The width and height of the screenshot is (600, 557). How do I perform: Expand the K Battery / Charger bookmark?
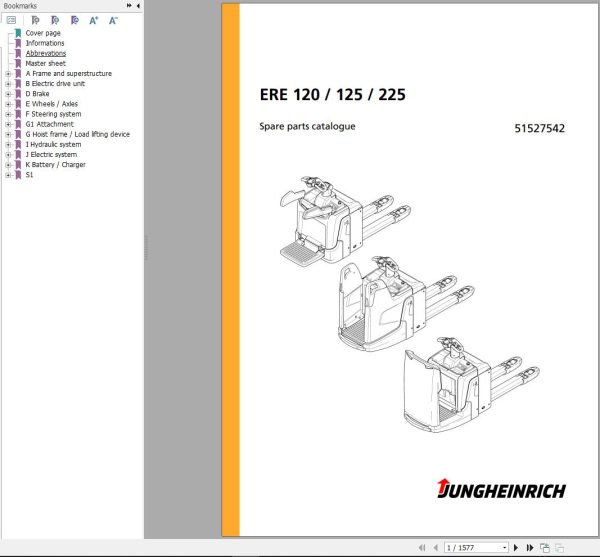[8, 165]
